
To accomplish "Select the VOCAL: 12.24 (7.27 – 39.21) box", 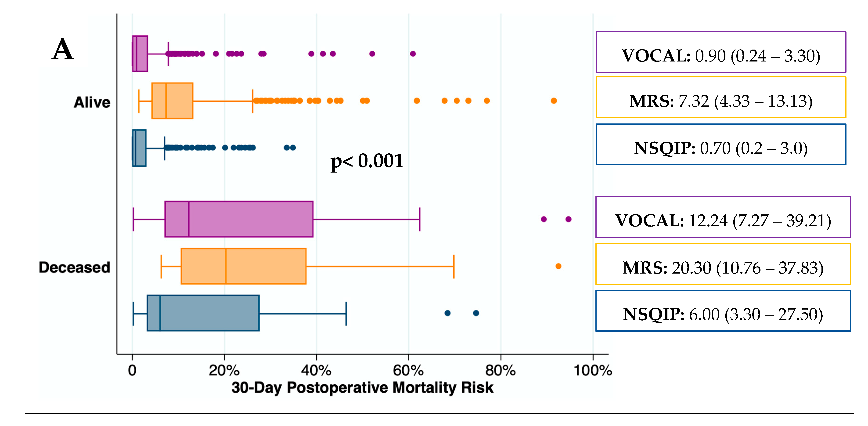I will tap(723, 217).
